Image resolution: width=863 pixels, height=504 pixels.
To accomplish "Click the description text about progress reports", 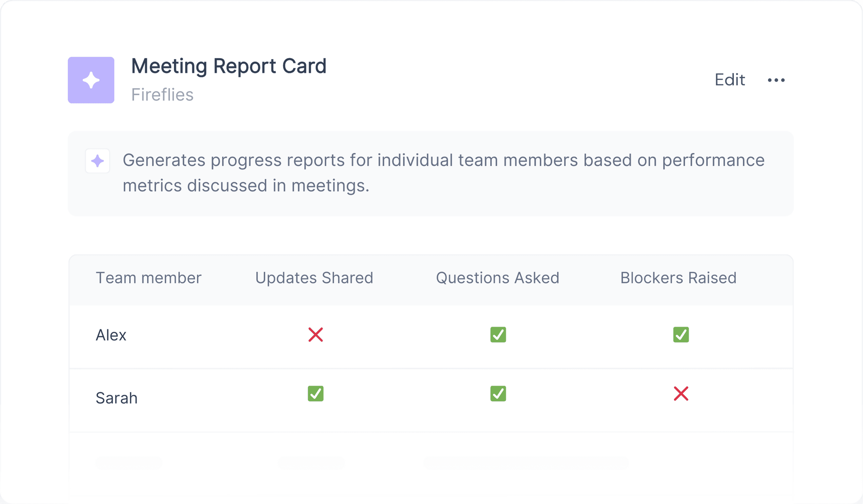I will [443, 173].
